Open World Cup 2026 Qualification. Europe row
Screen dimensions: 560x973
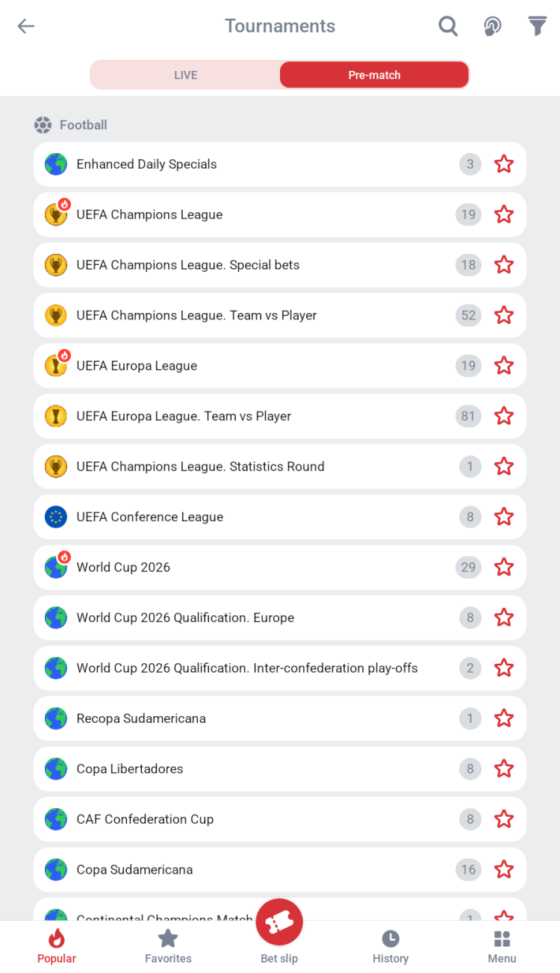[224, 618]
